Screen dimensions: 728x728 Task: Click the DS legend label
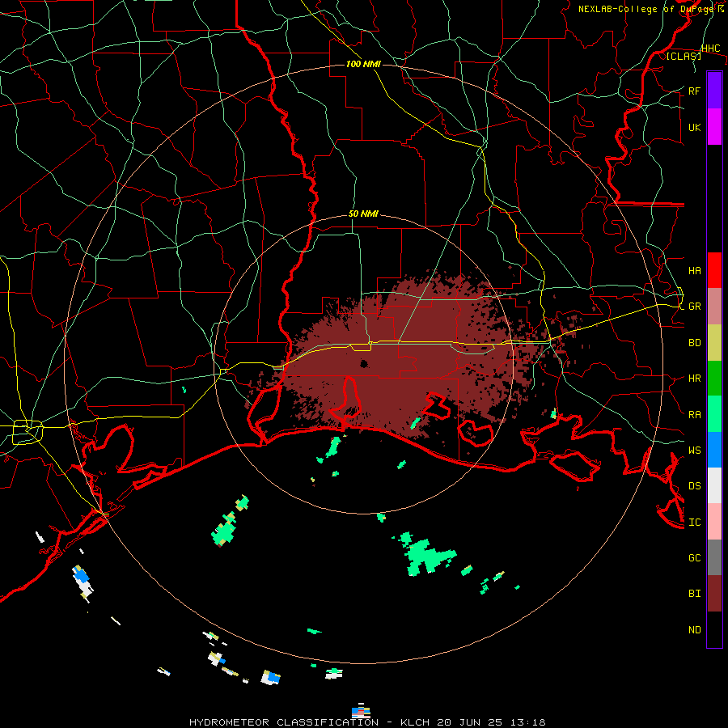point(694,486)
